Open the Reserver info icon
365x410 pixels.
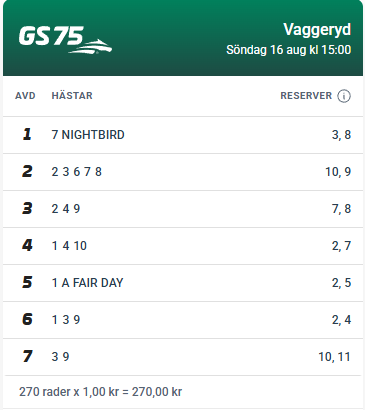click(344, 96)
